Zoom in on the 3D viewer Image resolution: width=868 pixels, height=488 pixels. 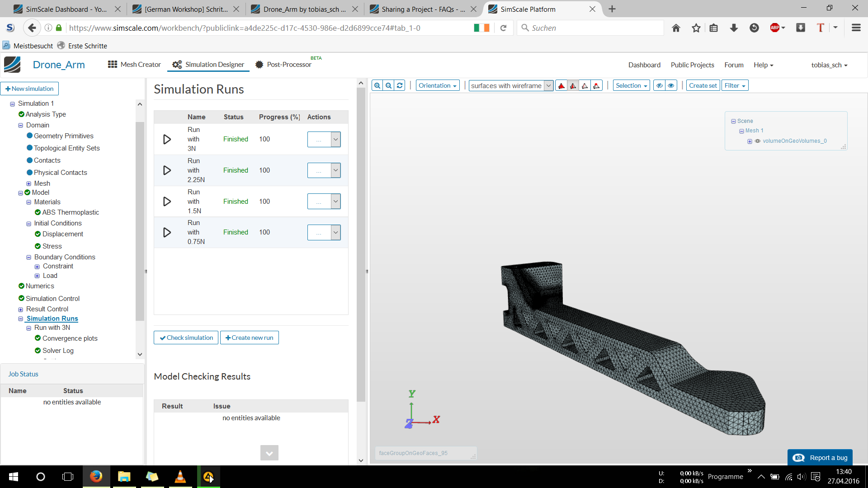click(377, 85)
